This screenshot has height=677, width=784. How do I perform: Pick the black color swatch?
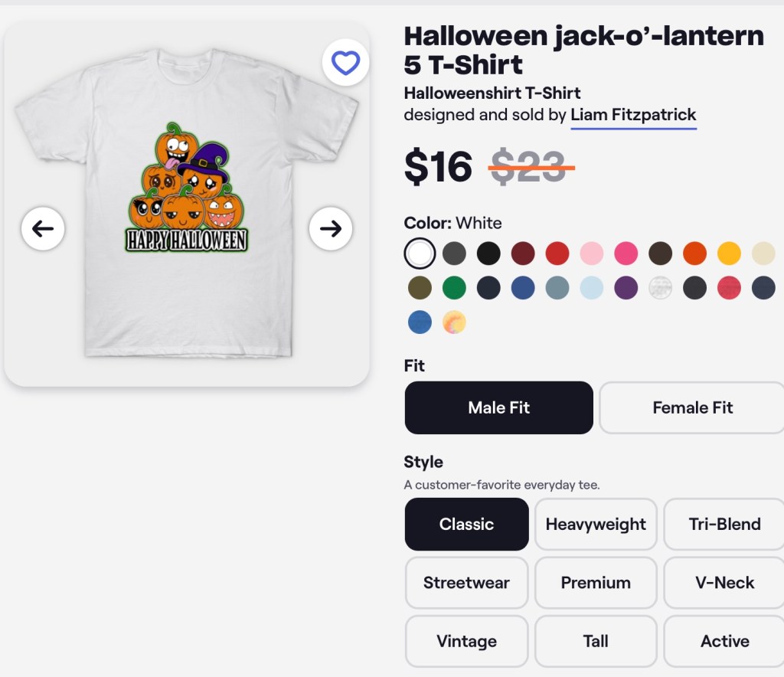(488, 253)
